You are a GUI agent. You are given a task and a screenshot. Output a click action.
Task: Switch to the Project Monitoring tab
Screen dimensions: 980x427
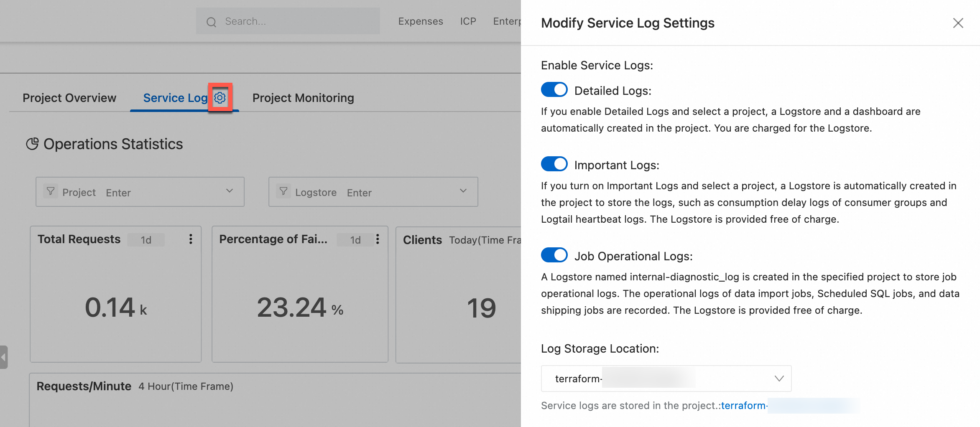[303, 98]
